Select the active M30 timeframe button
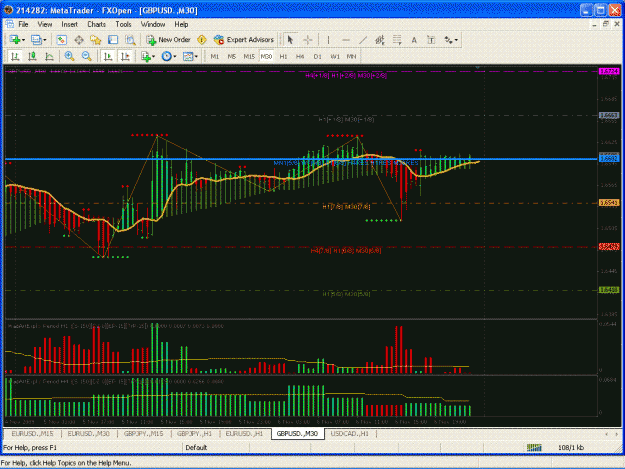Viewport: 625px width, 469px height. tap(266, 57)
